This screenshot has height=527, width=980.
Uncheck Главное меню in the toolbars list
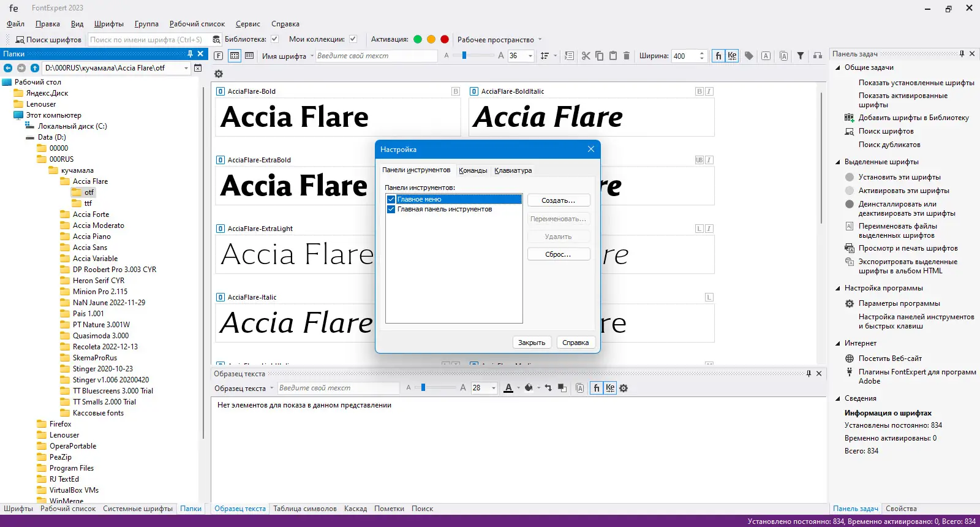click(x=391, y=199)
